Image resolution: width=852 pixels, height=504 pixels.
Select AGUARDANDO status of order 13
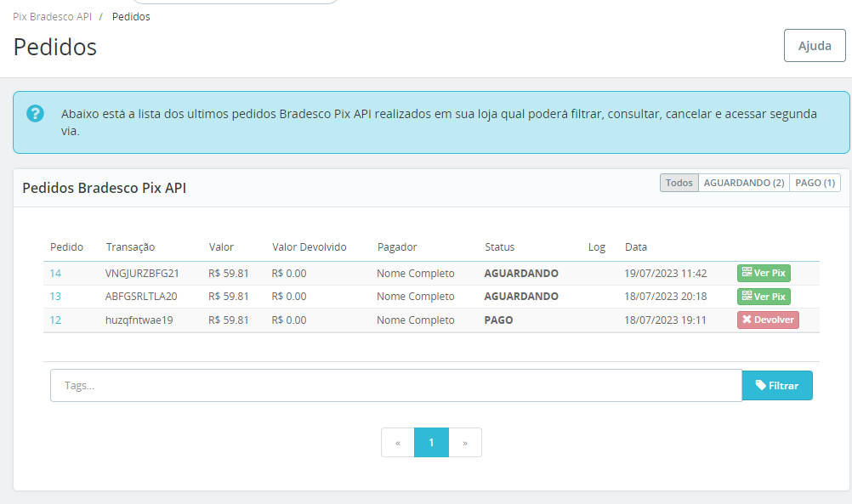point(521,297)
